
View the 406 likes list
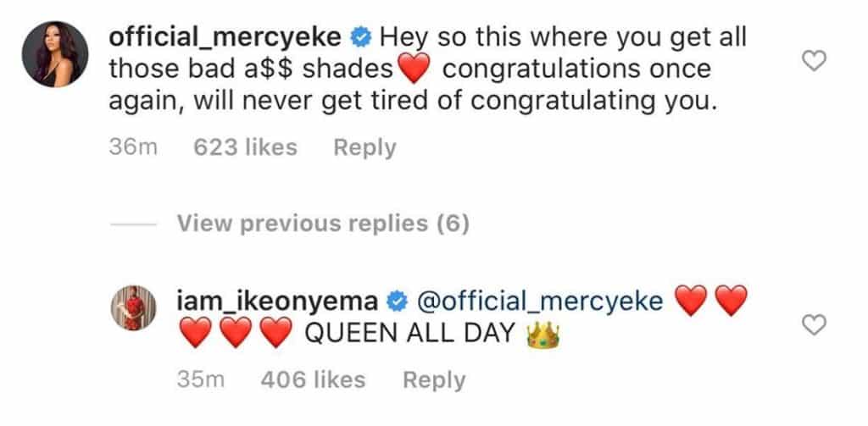click(x=314, y=380)
